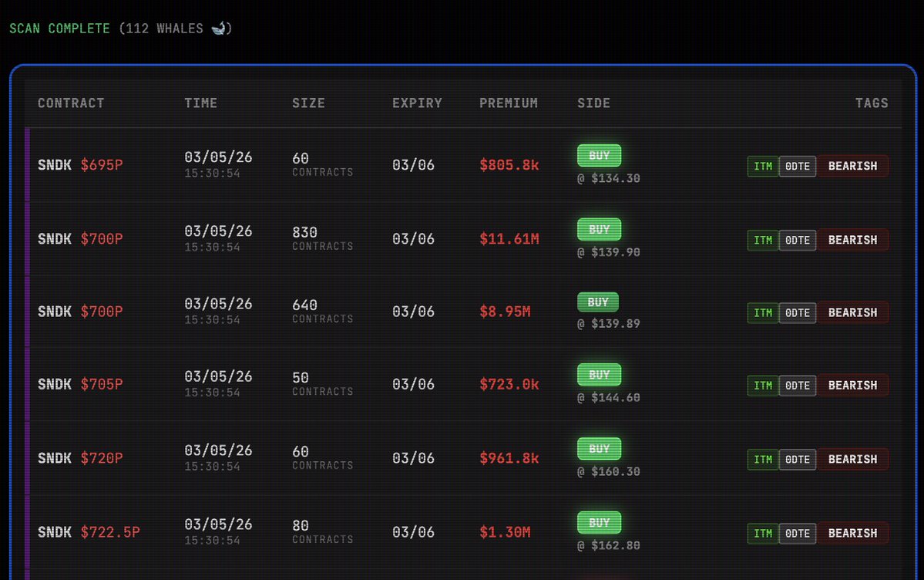This screenshot has width=924, height=580.
Task: Click ITM tag in the $722.5P row
Action: [x=762, y=534]
